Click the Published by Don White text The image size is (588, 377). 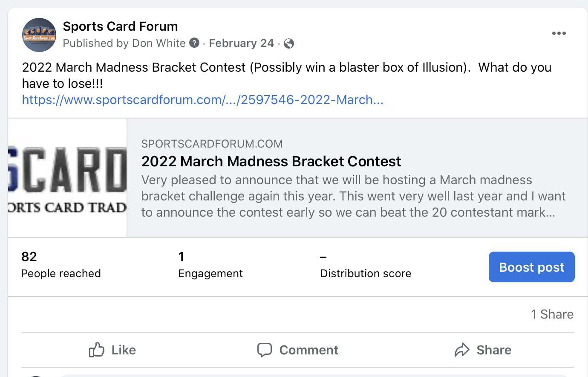coord(124,43)
